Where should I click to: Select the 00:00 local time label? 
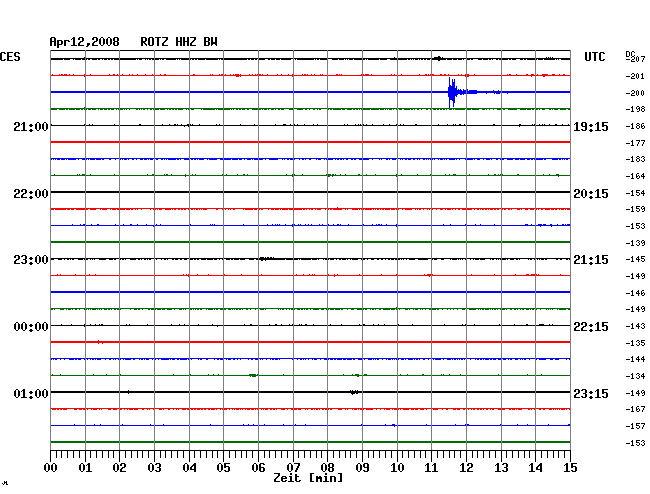point(31,327)
